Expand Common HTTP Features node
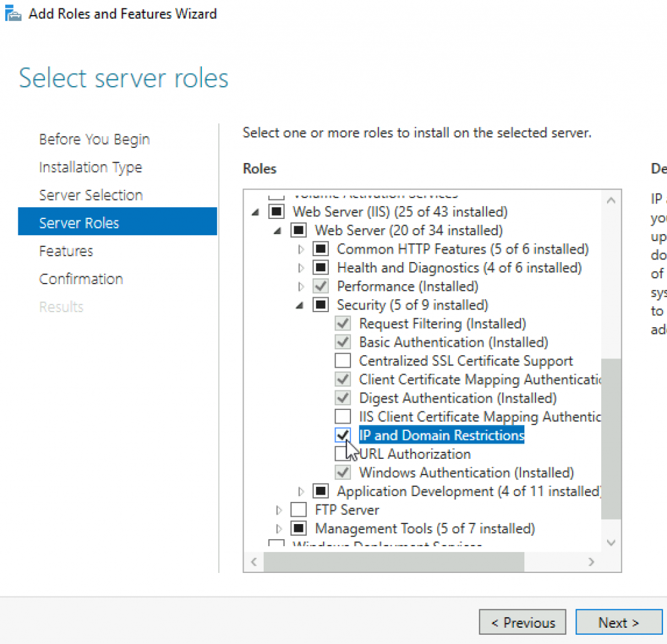The image size is (667, 644). coord(301,249)
